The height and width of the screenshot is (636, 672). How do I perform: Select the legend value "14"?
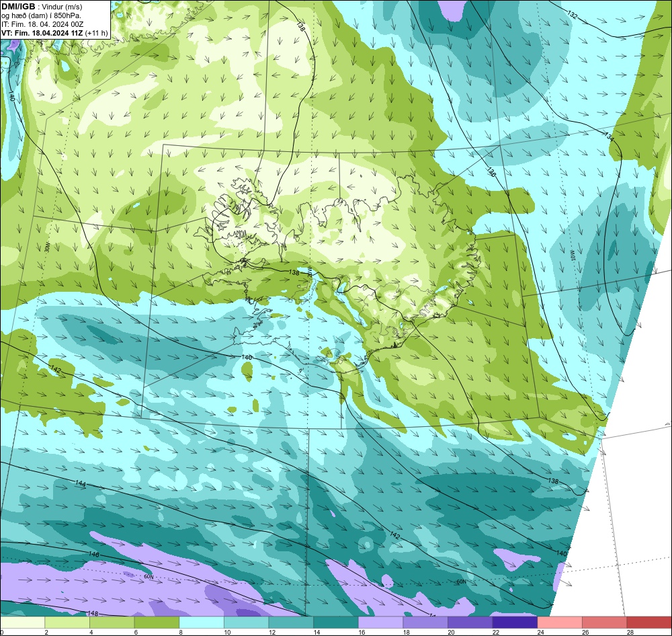[x=317, y=632]
